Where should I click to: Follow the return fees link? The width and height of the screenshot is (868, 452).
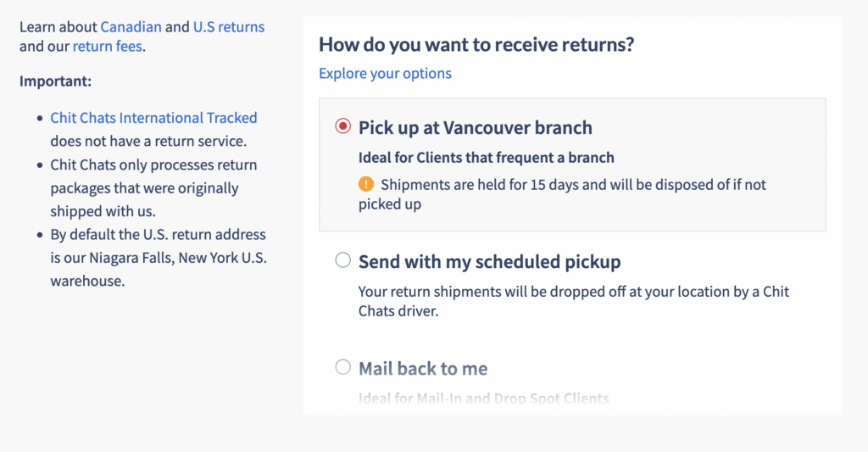click(x=108, y=46)
